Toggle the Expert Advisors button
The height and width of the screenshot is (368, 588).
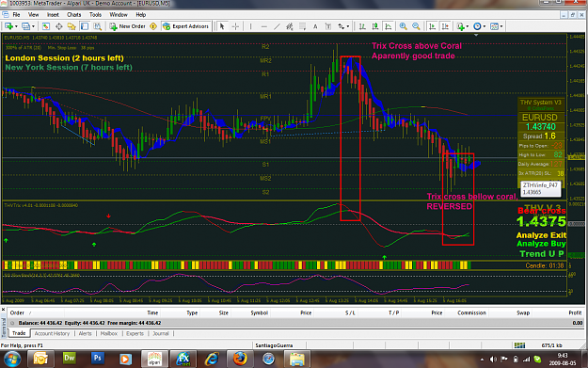(185, 26)
